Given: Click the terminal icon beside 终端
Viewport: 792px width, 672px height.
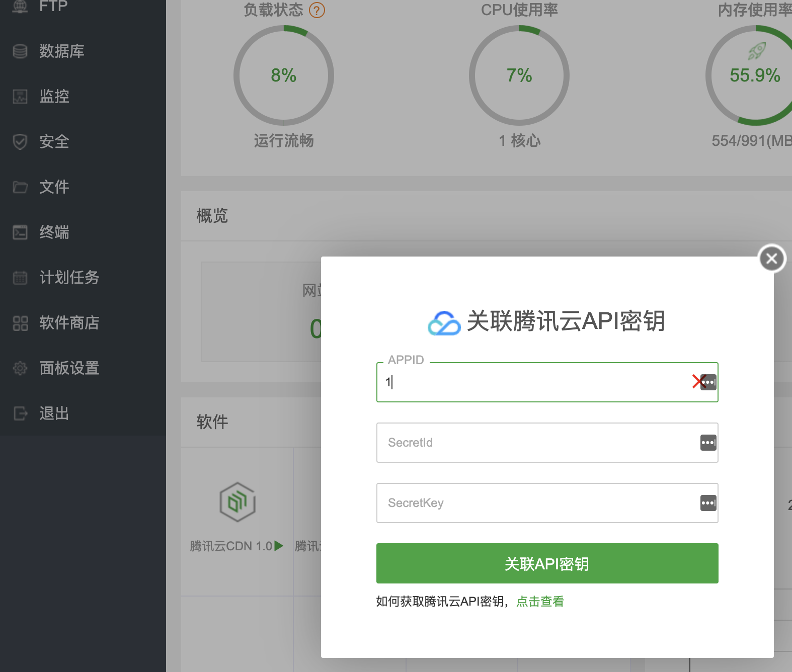Looking at the screenshot, I should click(x=20, y=232).
